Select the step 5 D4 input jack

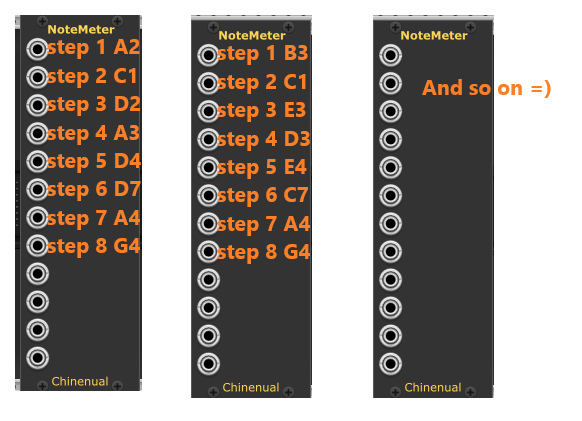[37, 161]
